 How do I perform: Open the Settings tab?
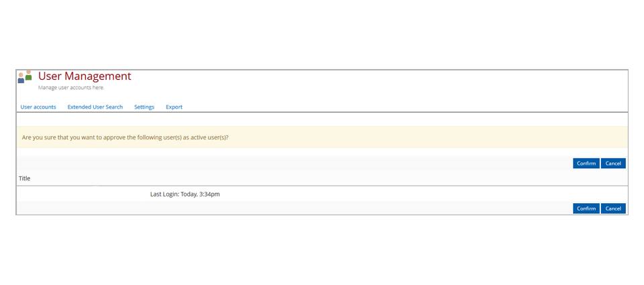click(144, 107)
